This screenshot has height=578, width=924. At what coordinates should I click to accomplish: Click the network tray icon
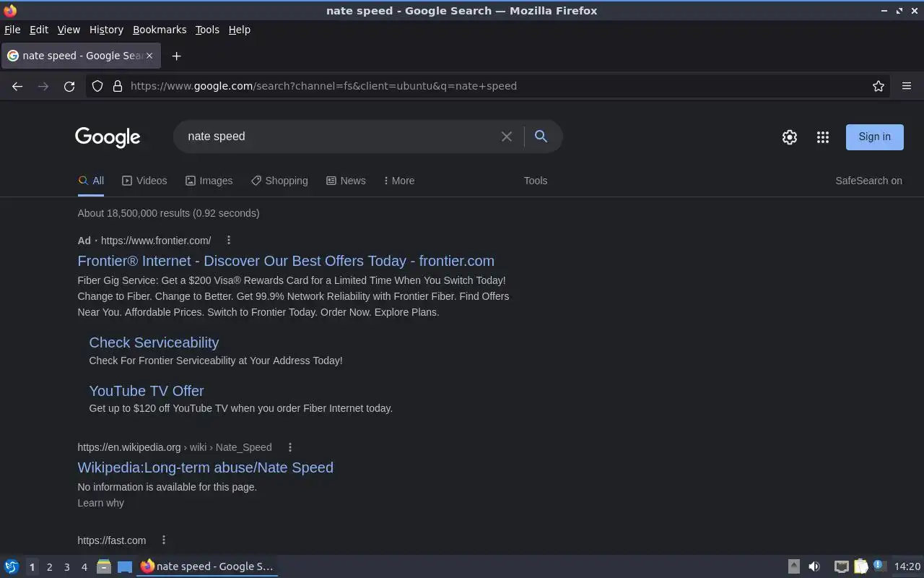tap(841, 566)
